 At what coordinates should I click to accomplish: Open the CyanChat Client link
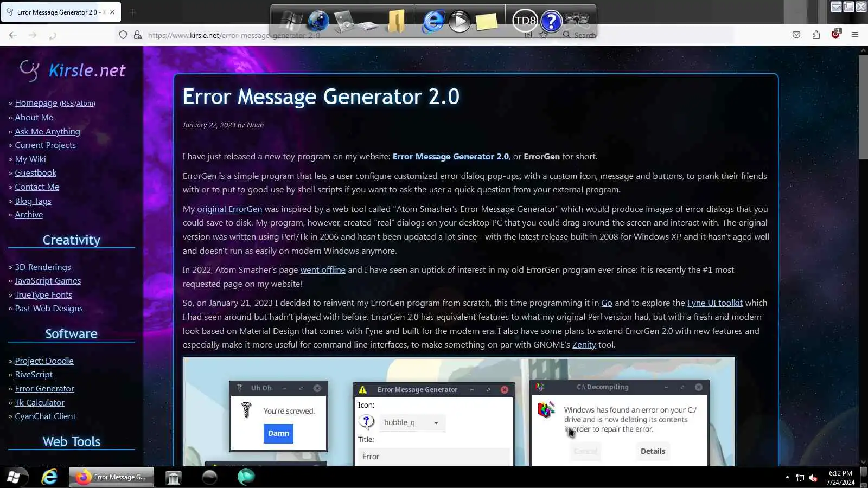click(x=45, y=416)
